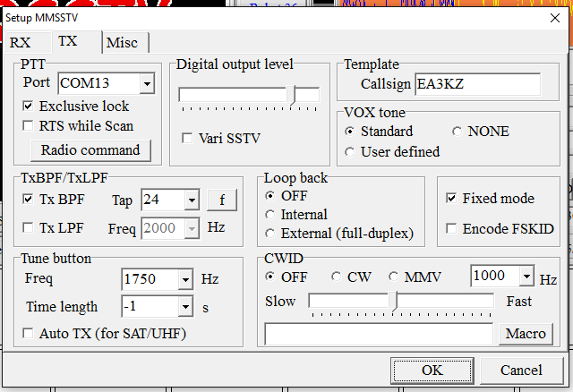
Task: Adjust the Digital output level slider
Action: coord(291,95)
